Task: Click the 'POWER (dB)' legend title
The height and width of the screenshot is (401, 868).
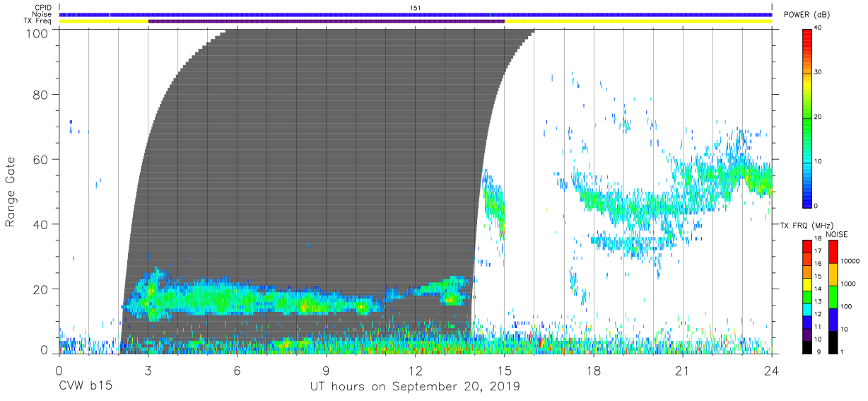Action: click(807, 15)
